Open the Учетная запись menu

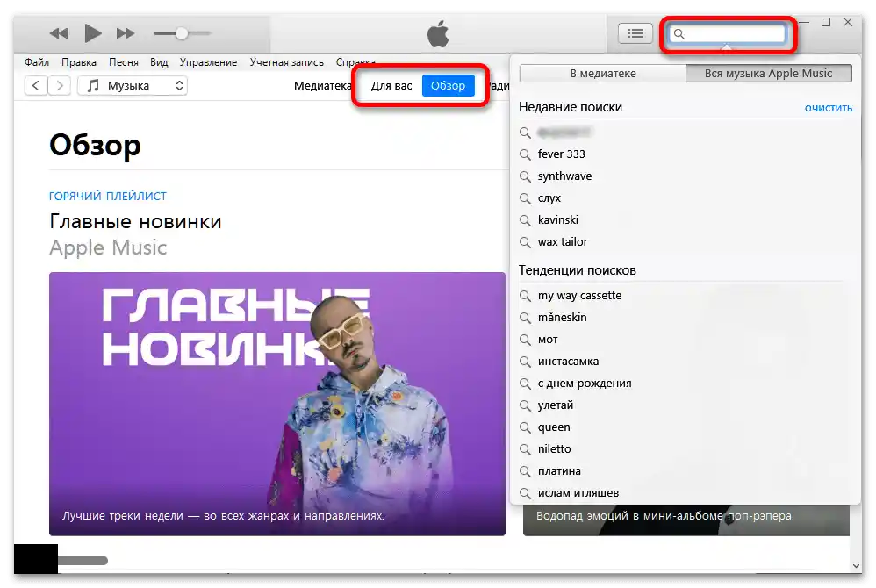pos(287,62)
